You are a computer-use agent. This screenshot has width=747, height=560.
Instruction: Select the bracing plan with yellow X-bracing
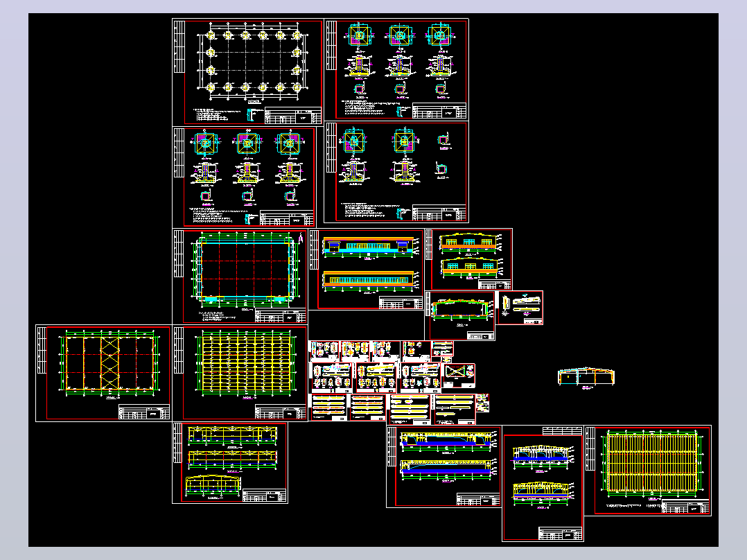[x=103, y=373]
